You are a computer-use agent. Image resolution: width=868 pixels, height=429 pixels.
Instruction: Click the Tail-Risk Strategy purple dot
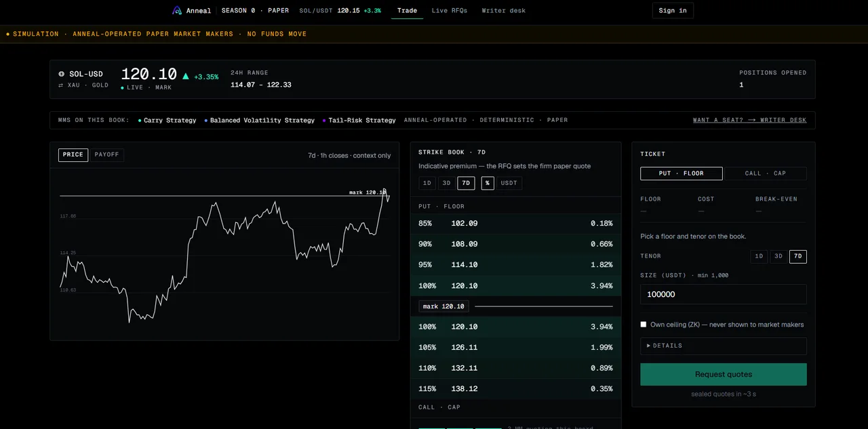324,121
